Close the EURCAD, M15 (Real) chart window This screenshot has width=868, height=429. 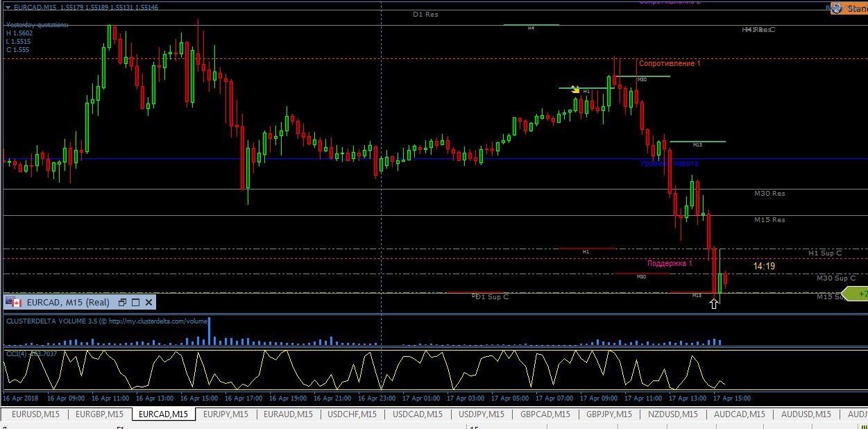(x=148, y=303)
